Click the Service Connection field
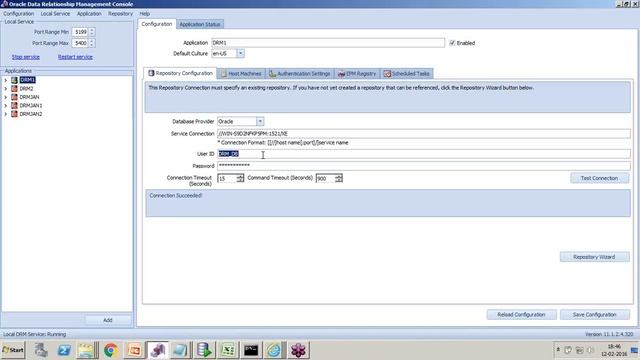Screen dimensions: 640x360 (424, 133)
